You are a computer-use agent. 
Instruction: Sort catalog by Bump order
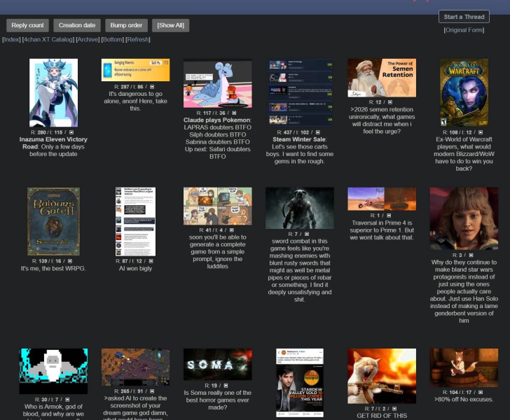pos(126,25)
